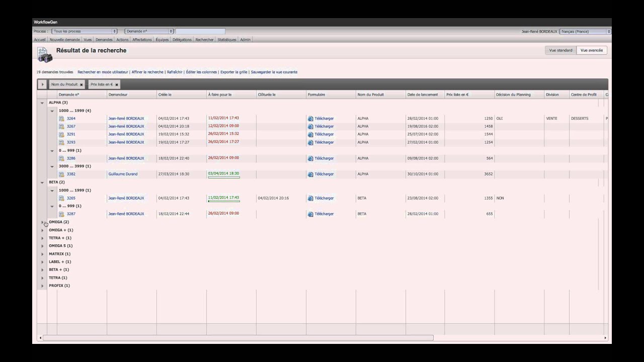Expand the PROFIX (1) group
644x362 pixels.
(42, 286)
